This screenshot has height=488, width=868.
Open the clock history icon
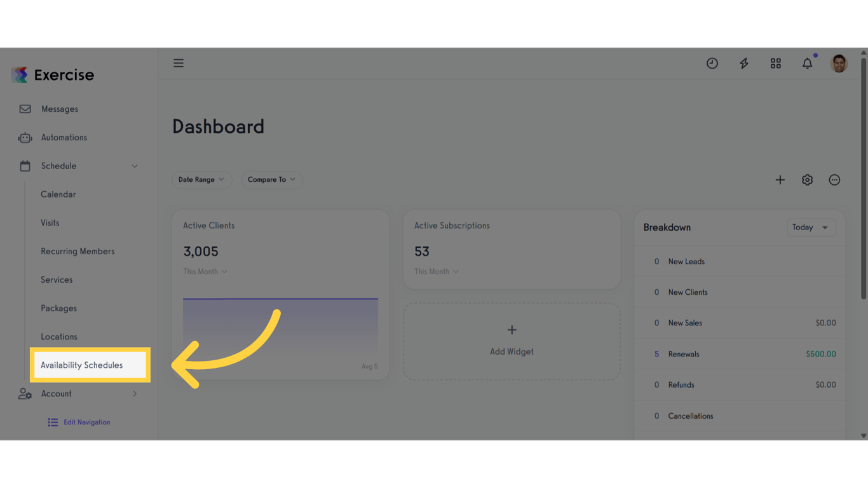tap(712, 63)
